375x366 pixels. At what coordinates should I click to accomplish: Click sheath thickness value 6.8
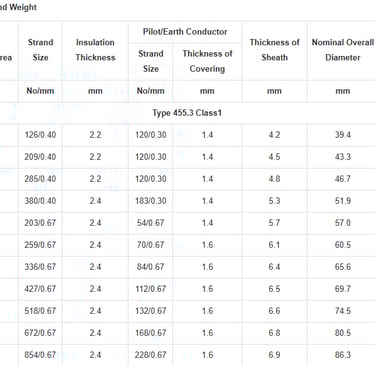pyautogui.click(x=274, y=333)
